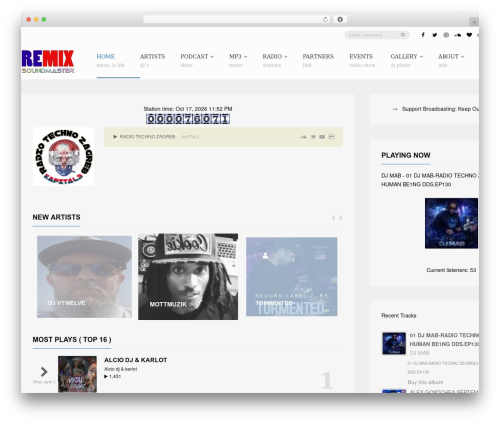Click the 'Recent Tracks' heading

(x=399, y=315)
